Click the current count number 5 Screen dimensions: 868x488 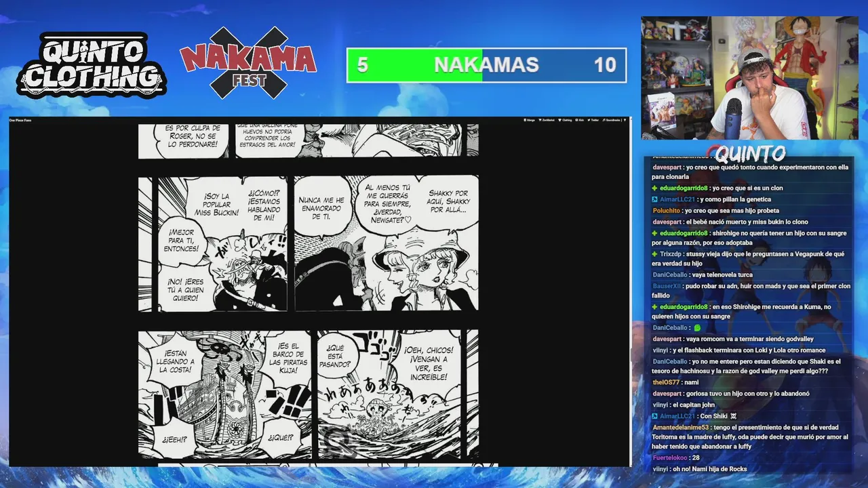[363, 65]
